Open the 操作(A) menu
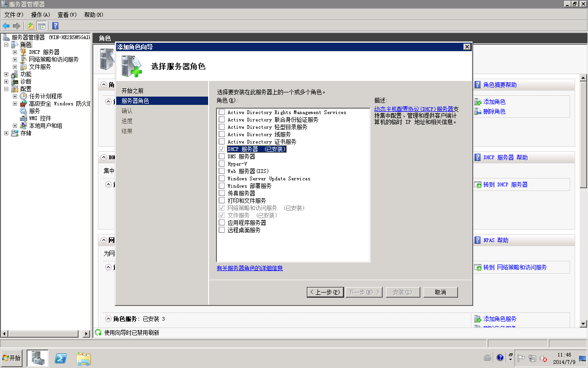 40,15
